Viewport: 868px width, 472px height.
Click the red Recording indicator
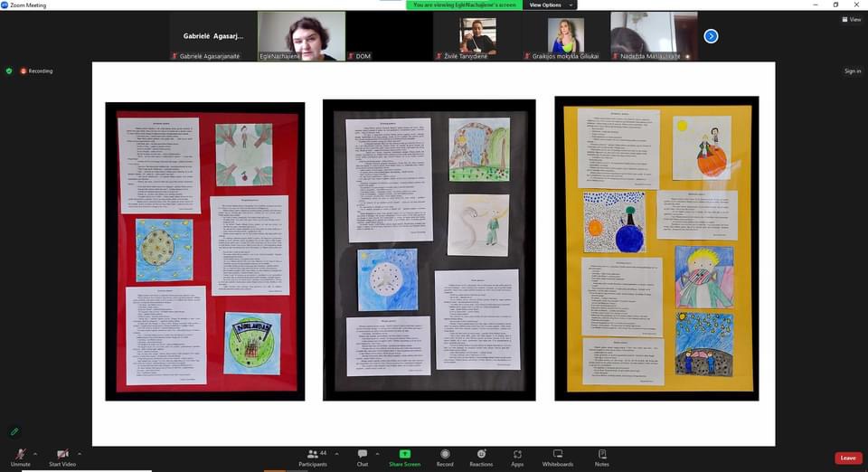[x=36, y=71]
